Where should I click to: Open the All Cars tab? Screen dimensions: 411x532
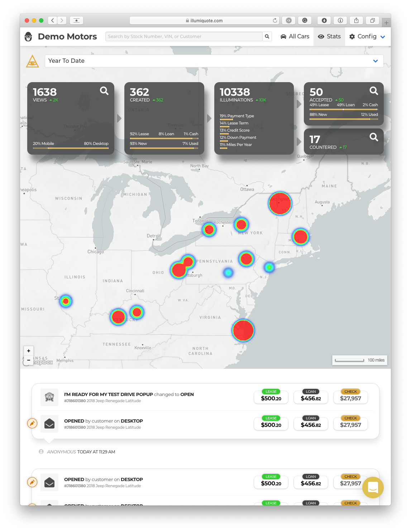pos(295,37)
